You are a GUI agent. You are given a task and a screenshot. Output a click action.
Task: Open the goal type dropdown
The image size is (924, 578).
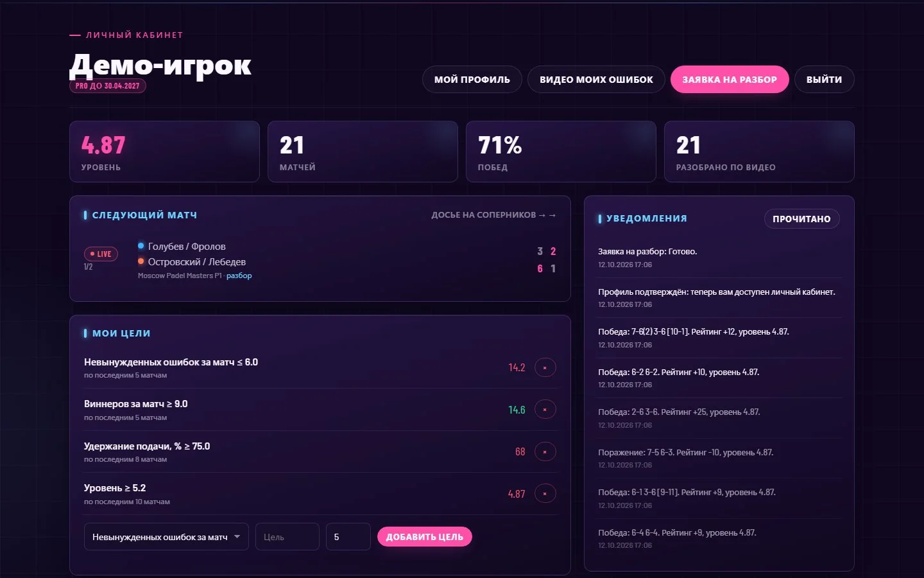(x=166, y=537)
